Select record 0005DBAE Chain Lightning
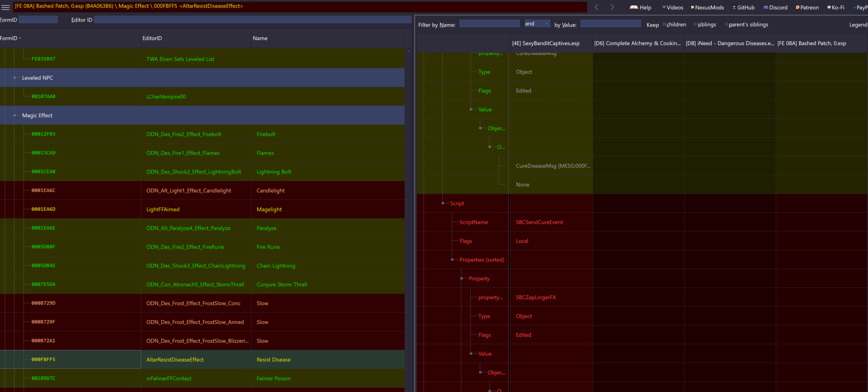Screen dimensions: 868x392 (202, 266)
